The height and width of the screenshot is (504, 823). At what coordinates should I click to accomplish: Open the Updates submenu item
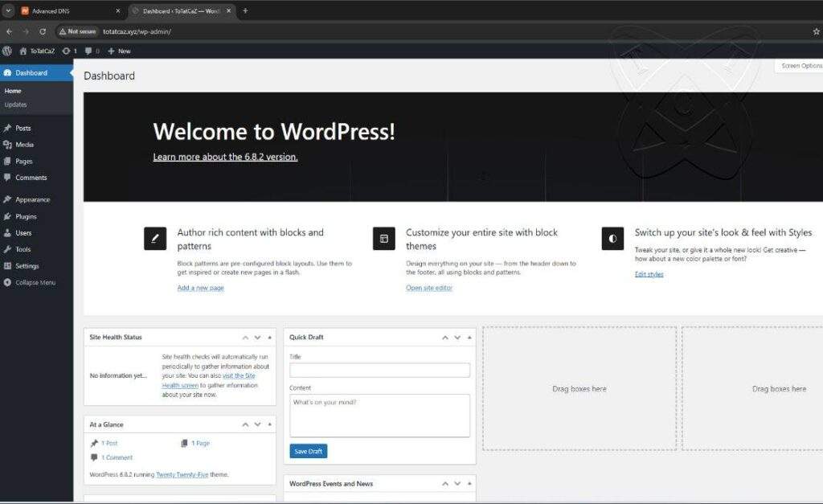[x=15, y=104]
